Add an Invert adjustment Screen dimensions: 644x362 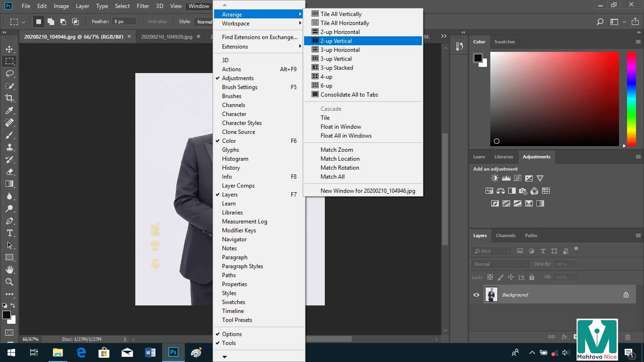click(495, 204)
